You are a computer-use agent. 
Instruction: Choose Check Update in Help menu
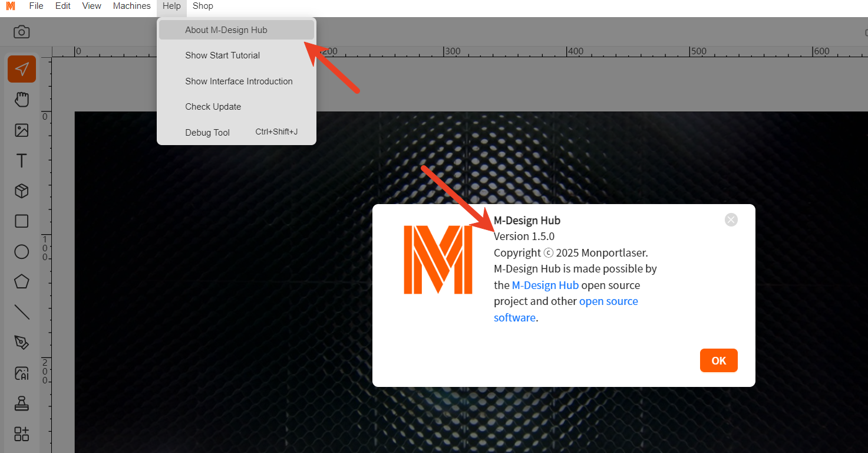click(x=236, y=107)
